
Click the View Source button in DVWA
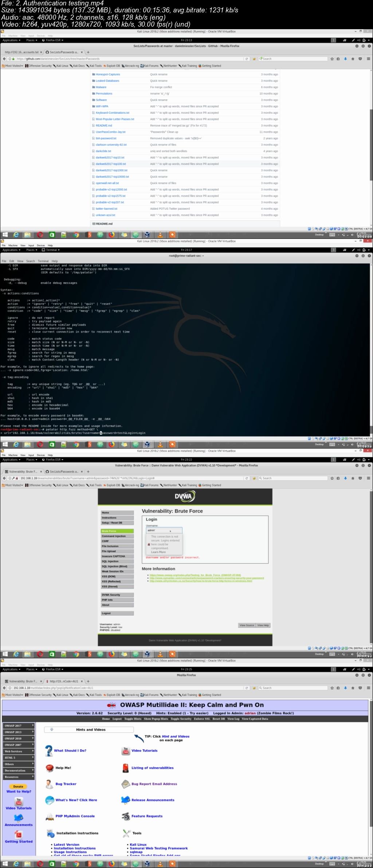tap(247, 625)
